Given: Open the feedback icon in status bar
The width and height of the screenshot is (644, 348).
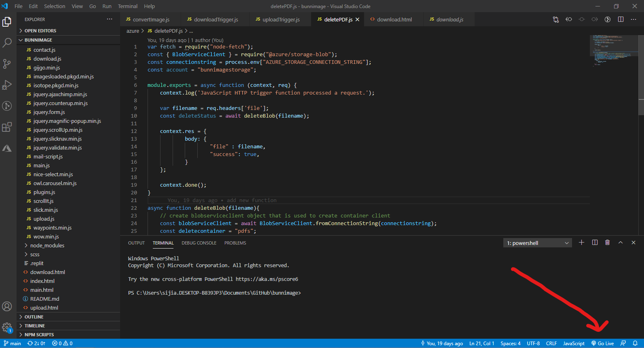Looking at the screenshot, I should click(623, 344).
